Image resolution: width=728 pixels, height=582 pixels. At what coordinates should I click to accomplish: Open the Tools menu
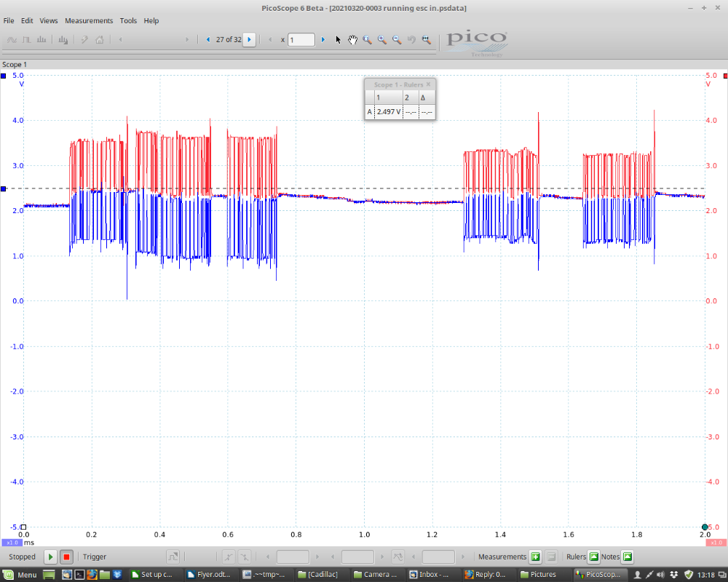pos(128,21)
